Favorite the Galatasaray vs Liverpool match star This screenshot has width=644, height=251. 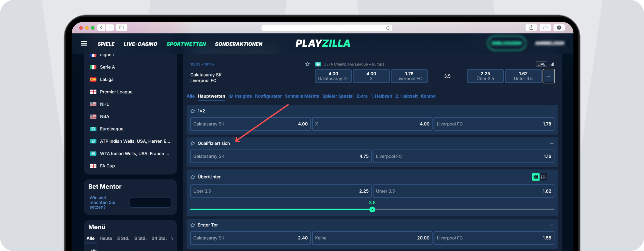[307, 64]
